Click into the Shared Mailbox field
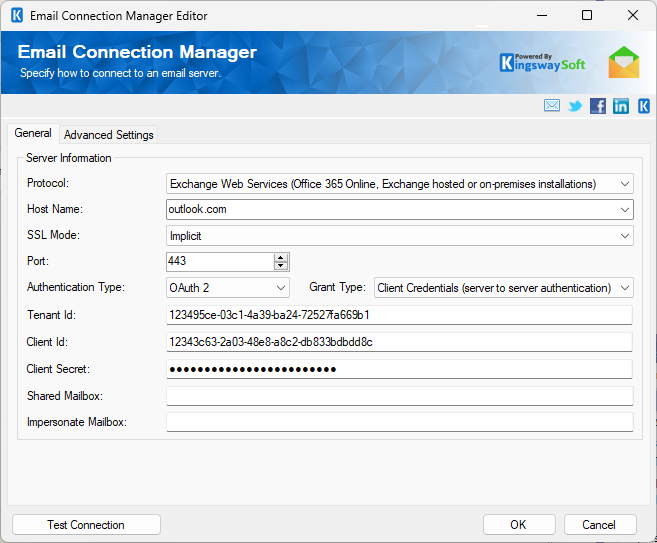The image size is (657, 543). [x=399, y=396]
